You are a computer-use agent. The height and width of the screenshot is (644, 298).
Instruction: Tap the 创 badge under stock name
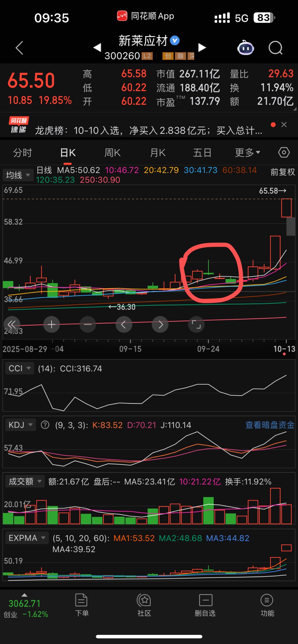[x=168, y=56]
